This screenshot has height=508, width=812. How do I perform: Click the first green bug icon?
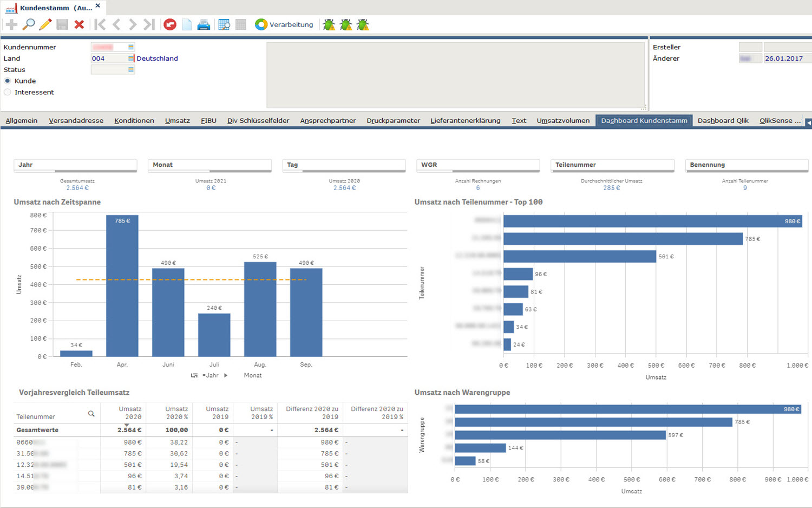(329, 24)
